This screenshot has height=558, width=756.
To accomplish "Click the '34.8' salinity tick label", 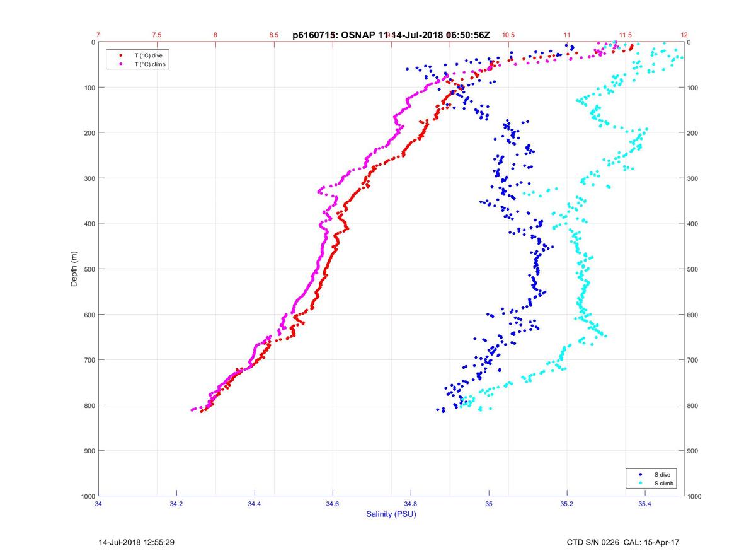I will click(x=411, y=503).
